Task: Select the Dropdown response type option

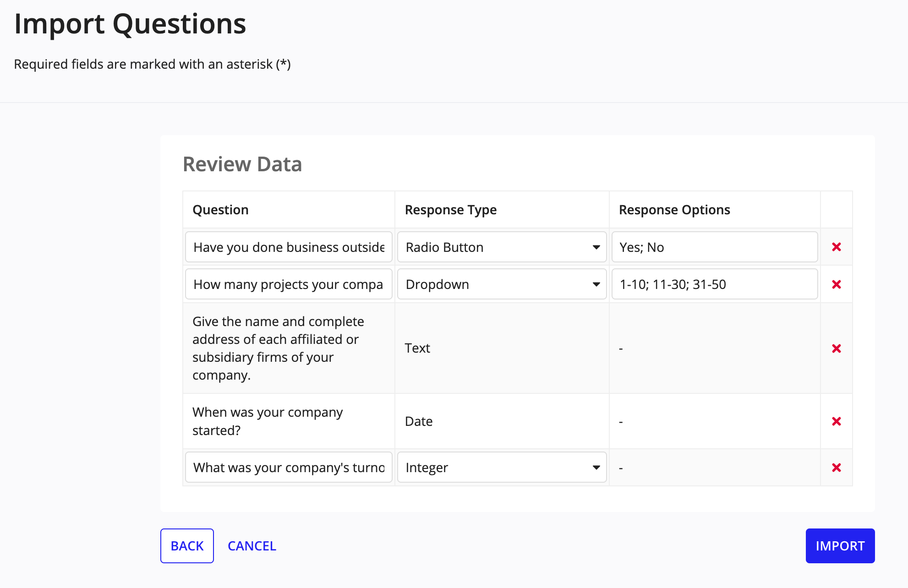Action: (x=502, y=284)
